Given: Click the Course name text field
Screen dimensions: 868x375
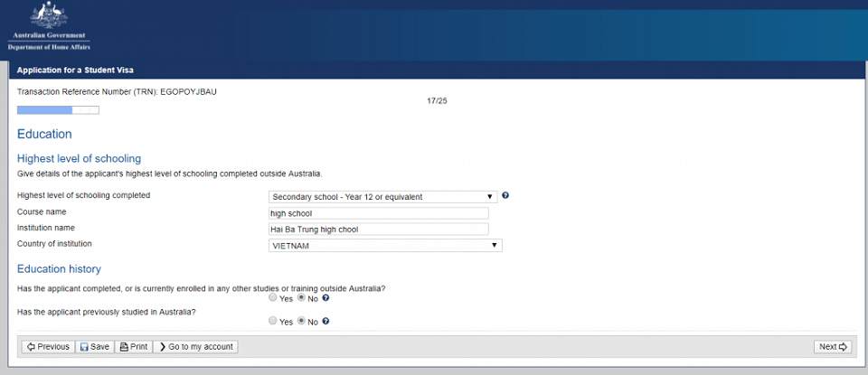Looking at the screenshot, I should coord(378,213).
